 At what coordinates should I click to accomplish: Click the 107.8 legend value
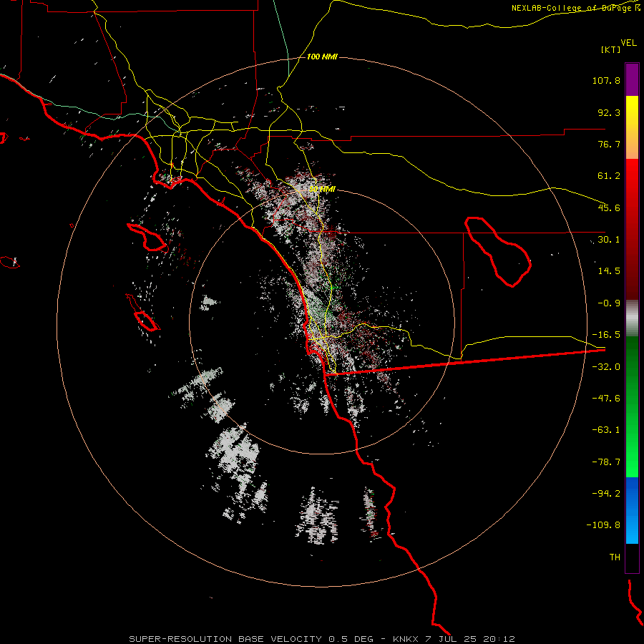point(606,80)
